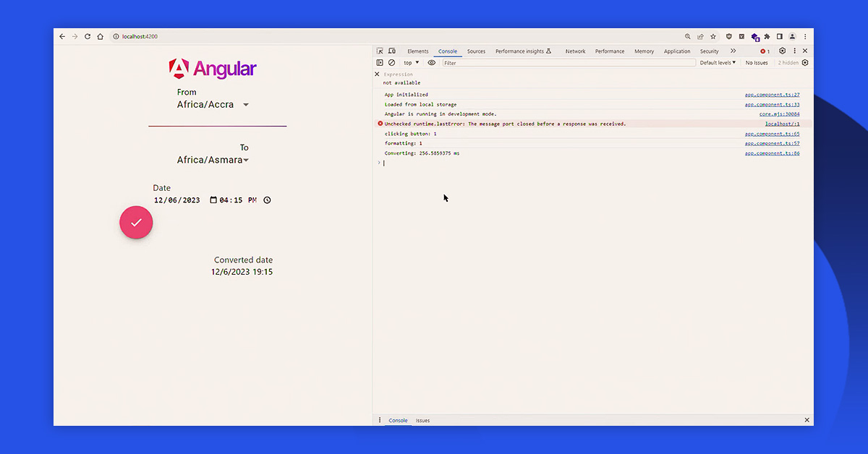Toggle the device toolbar icon

[392, 51]
